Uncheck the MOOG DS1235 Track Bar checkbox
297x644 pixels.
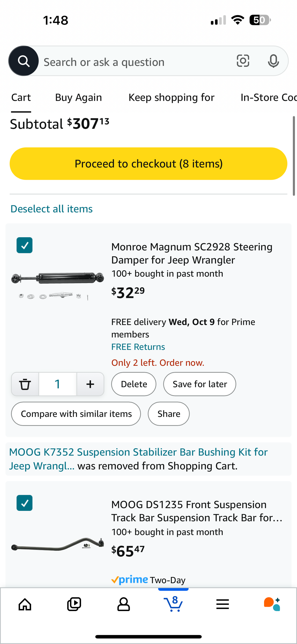click(24, 503)
